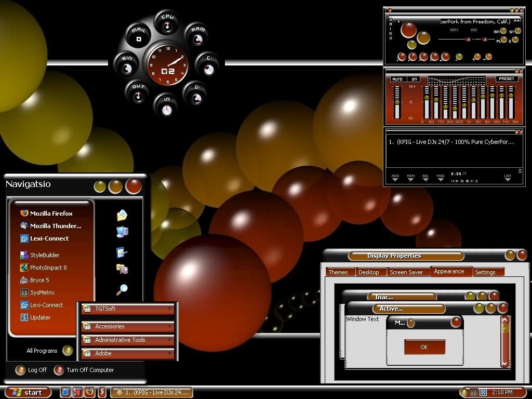532x399 pixels.
Task: Open the Adobe programs folder
Action: coord(128,353)
